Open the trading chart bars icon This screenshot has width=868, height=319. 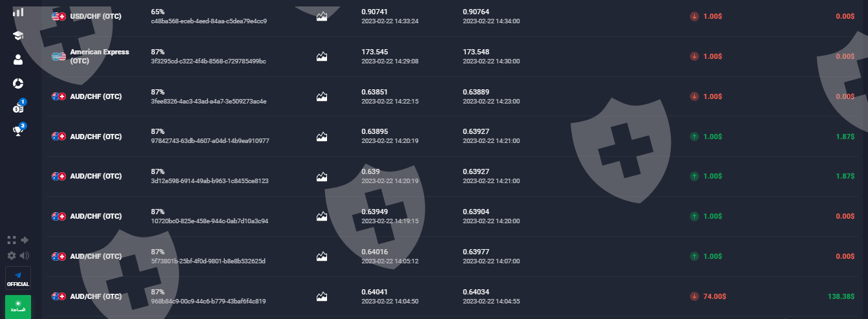click(18, 12)
